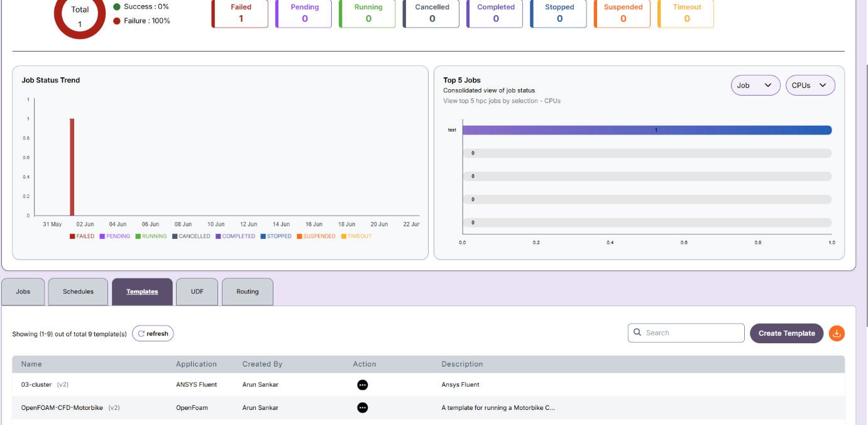Click the orange download templates icon

tap(837, 333)
